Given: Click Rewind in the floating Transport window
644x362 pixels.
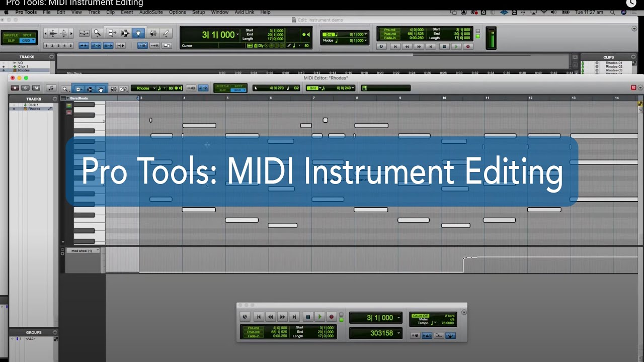Looking at the screenshot, I should (271, 317).
